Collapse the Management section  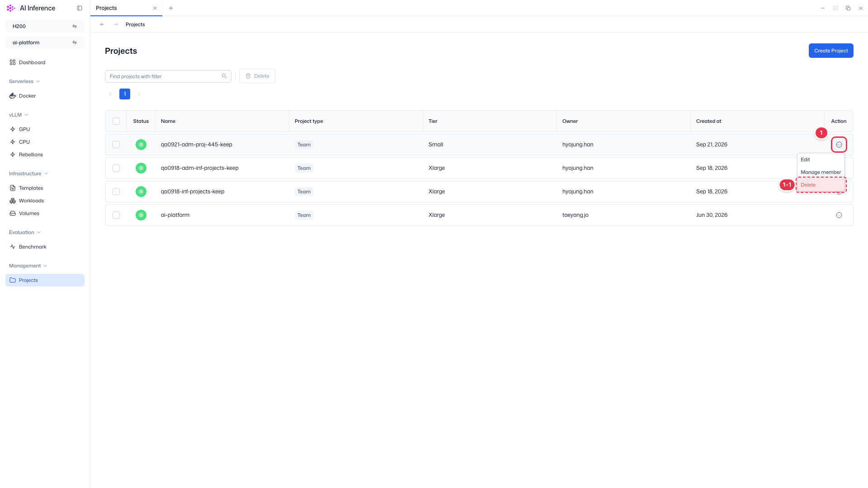(x=28, y=266)
